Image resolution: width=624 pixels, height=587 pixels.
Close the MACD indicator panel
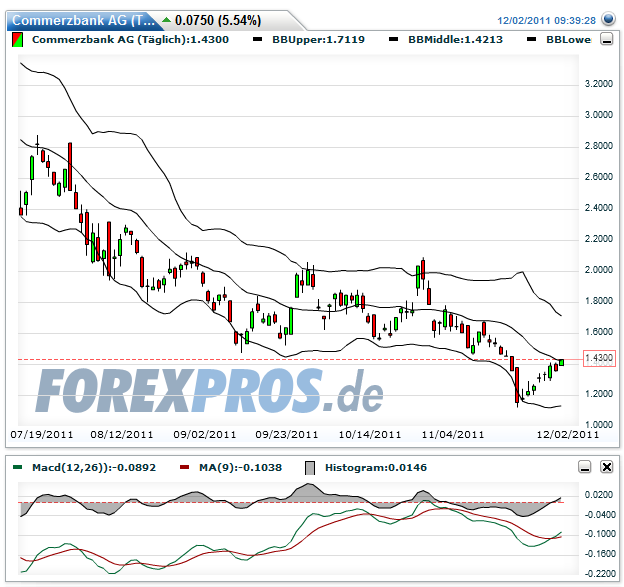[606, 467]
